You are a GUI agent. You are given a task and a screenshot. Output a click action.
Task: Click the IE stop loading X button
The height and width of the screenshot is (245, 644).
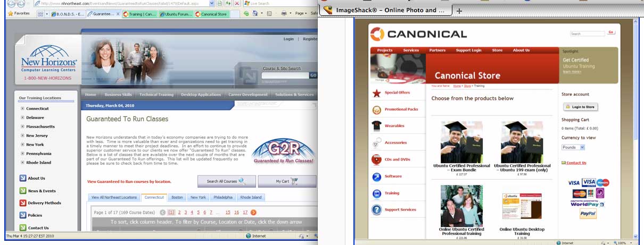tap(236, 3)
